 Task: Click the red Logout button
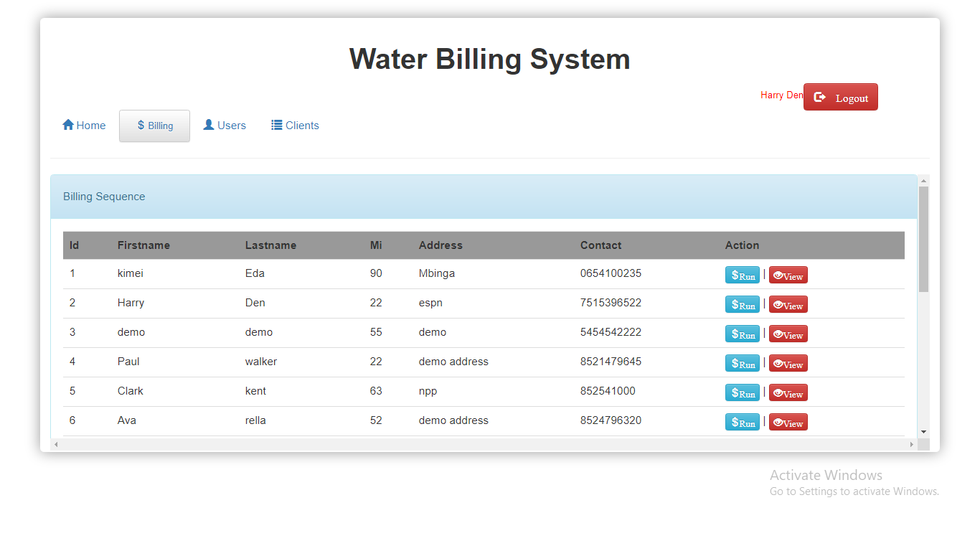(x=840, y=97)
